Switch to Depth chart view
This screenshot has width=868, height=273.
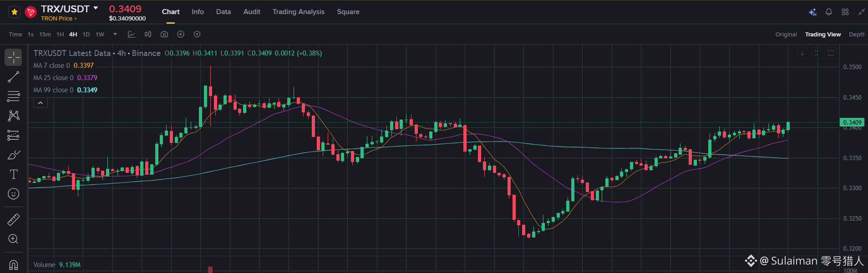point(857,35)
